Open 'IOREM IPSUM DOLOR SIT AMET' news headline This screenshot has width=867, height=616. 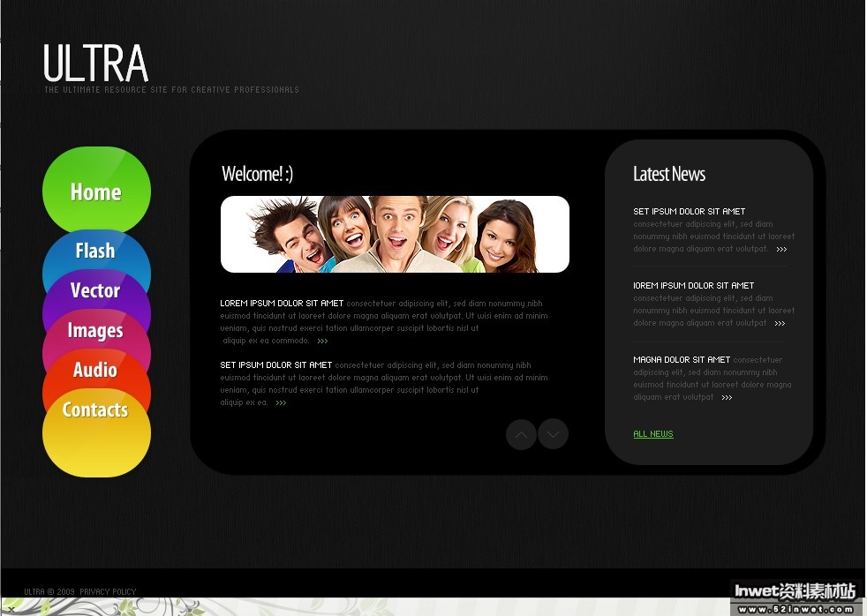coord(693,286)
